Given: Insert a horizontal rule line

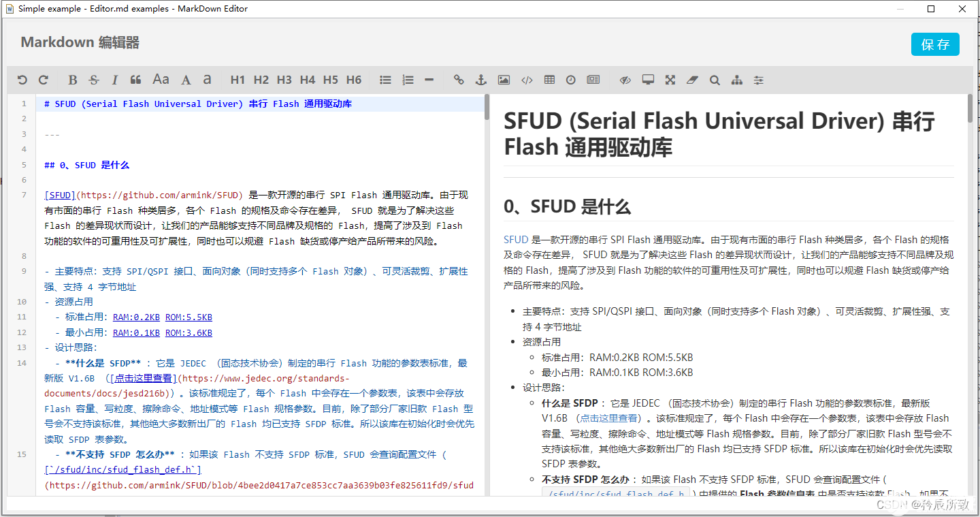Looking at the screenshot, I should (429, 80).
